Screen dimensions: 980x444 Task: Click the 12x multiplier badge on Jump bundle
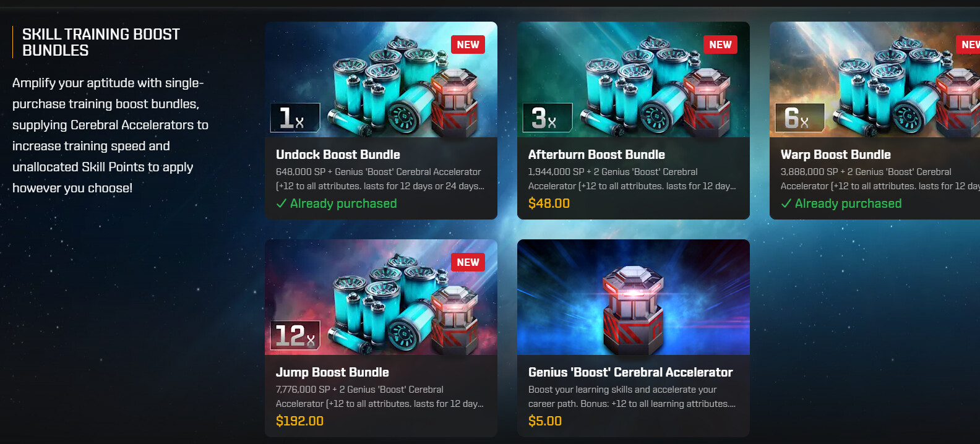coord(295,335)
